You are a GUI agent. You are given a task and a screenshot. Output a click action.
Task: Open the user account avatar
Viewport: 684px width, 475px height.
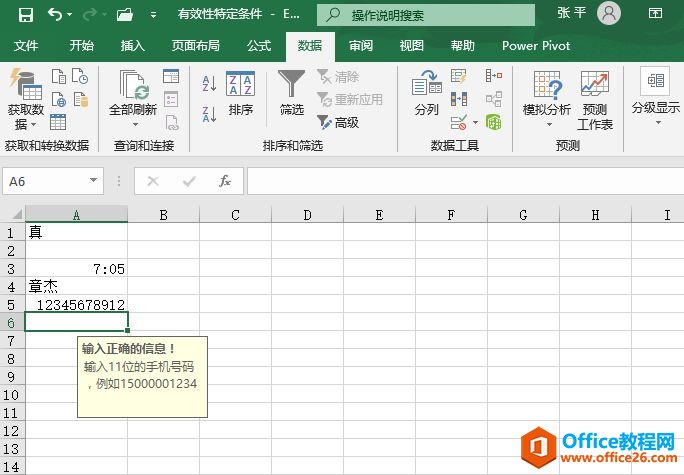coord(609,14)
